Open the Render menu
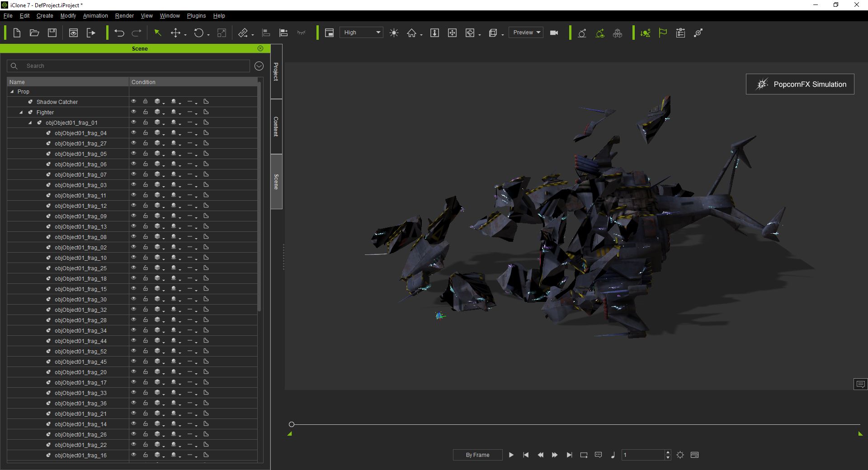The image size is (868, 470). pyautogui.click(x=124, y=15)
